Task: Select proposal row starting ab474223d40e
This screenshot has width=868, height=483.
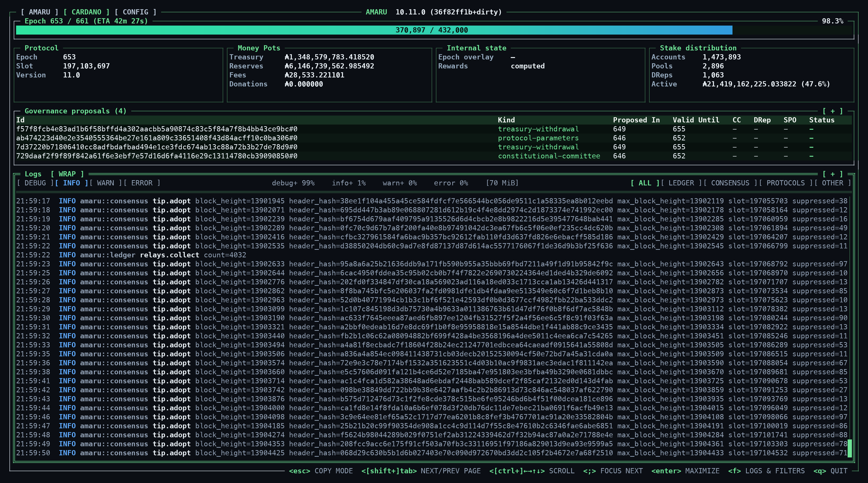Action: click(x=434, y=138)
